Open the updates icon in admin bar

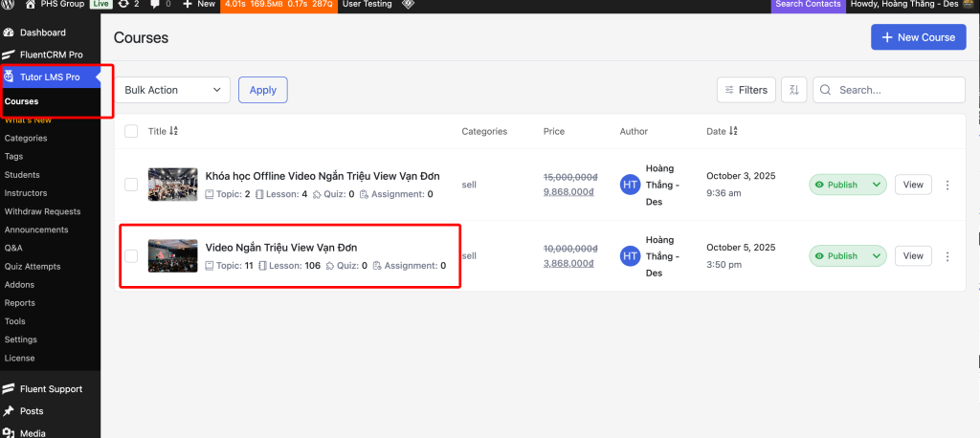coord(123,5)
